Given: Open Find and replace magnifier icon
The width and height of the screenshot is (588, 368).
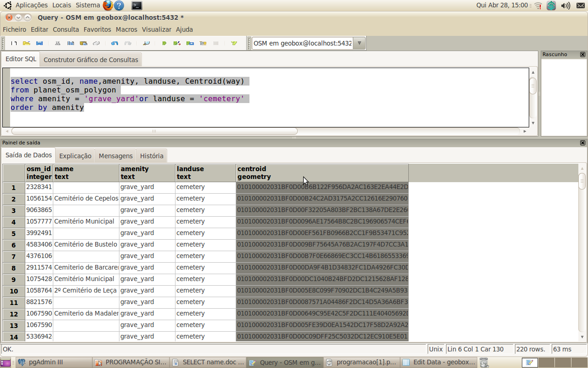Looking at the screenshot, I should pos(146,43).
